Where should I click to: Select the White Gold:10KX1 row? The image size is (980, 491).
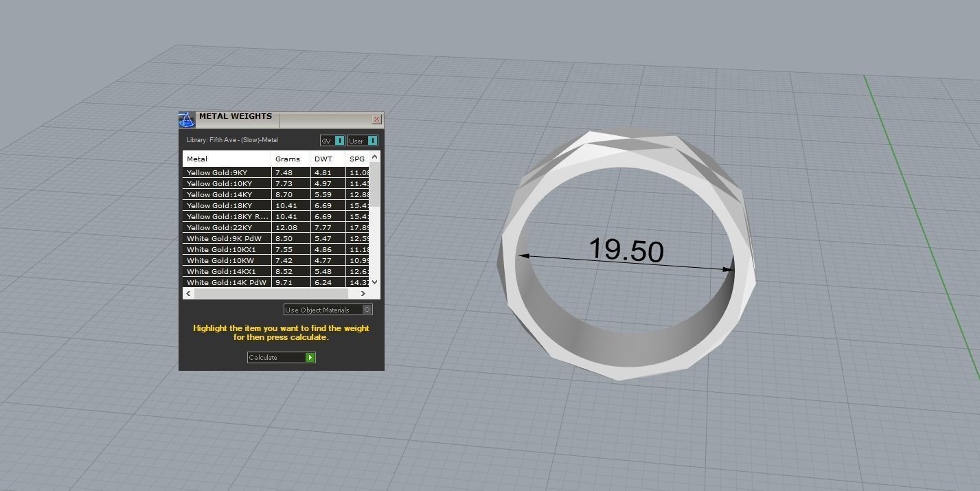tap(276, 249)
